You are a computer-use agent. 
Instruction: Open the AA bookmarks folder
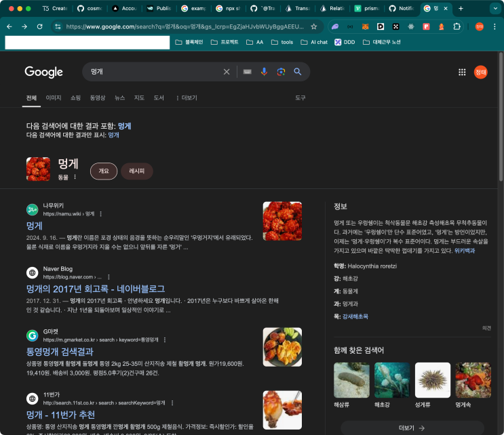pos(255,42)
